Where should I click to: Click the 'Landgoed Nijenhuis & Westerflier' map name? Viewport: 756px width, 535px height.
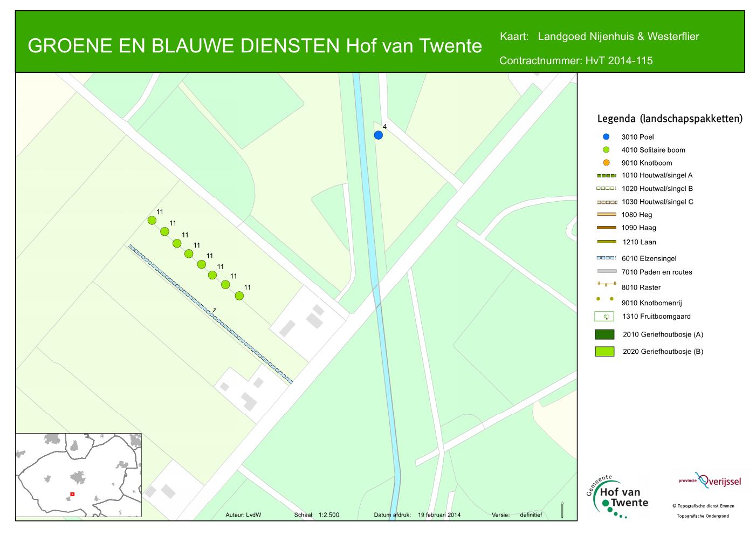click(x=618, y=37)
